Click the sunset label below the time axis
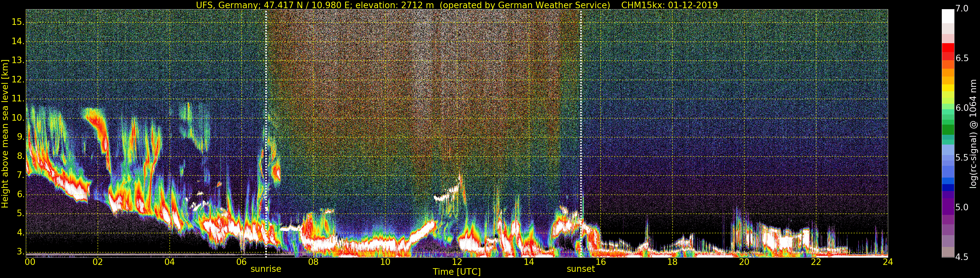This screenshot has height=278, width=980. (580, 269)
